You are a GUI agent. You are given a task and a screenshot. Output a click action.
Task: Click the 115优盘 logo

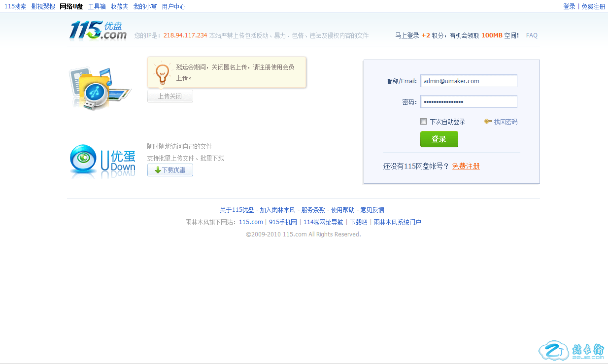click(x=98, y=30)
